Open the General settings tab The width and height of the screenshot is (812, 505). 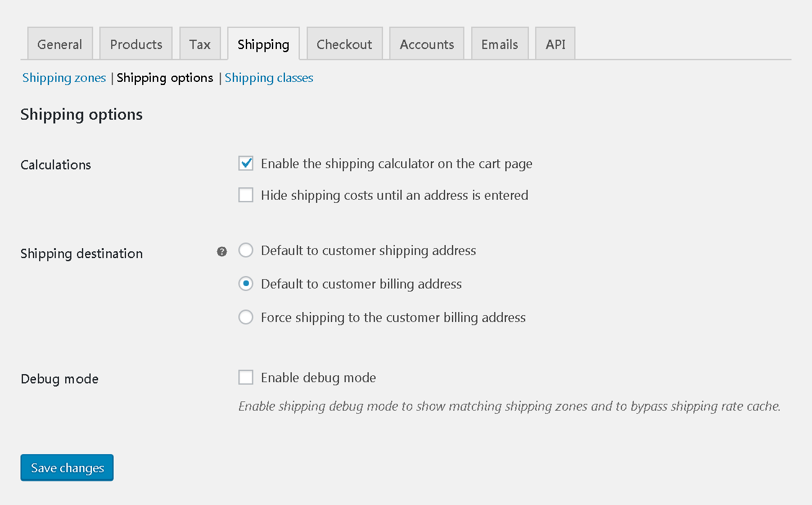coord(60,44)
